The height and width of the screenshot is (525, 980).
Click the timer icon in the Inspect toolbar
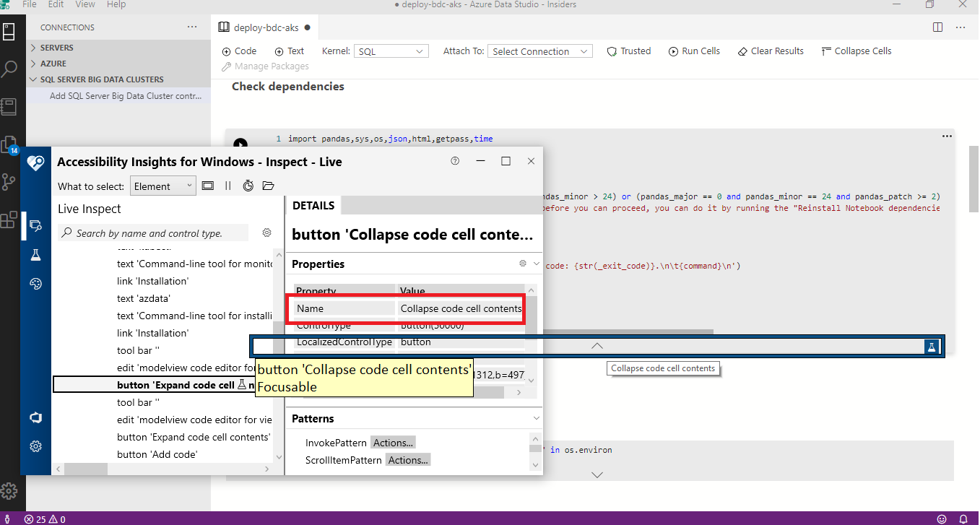click(x=248, y=186)
